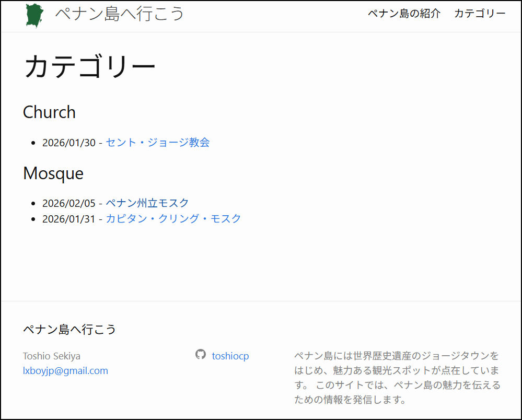Click the toshiocp profile link

tap(230, 355)
